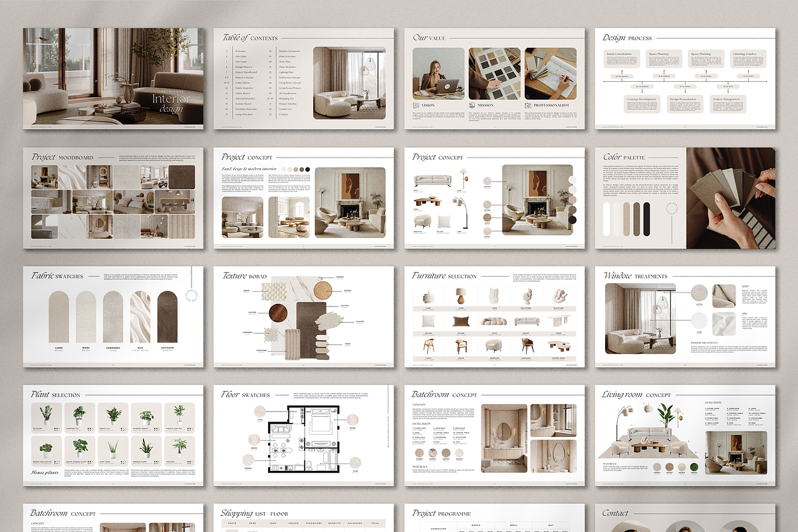Open the Fabric Swatches slide

tap(114, 317)
